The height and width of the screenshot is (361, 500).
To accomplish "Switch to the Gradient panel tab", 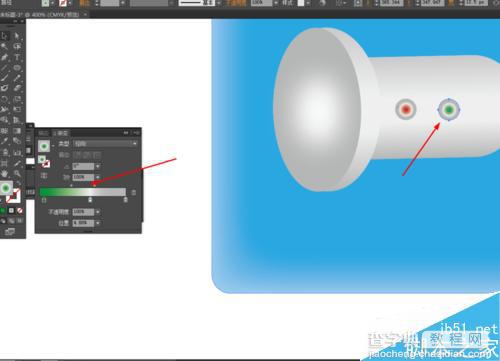I will [61, 133].
